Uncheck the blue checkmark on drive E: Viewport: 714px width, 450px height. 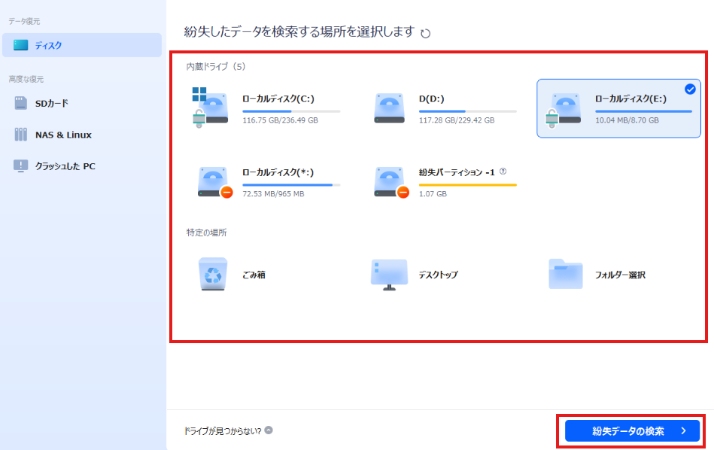[690, 89]
